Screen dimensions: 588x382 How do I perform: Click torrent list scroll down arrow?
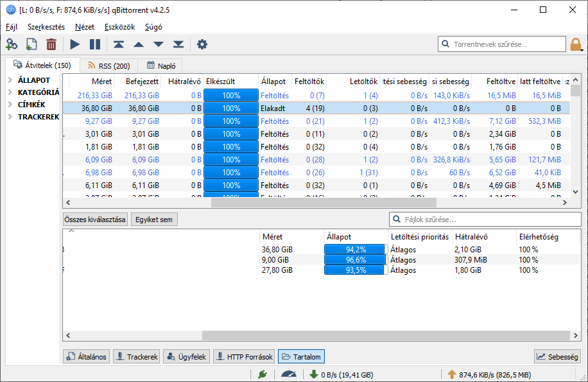coord(576,192)
